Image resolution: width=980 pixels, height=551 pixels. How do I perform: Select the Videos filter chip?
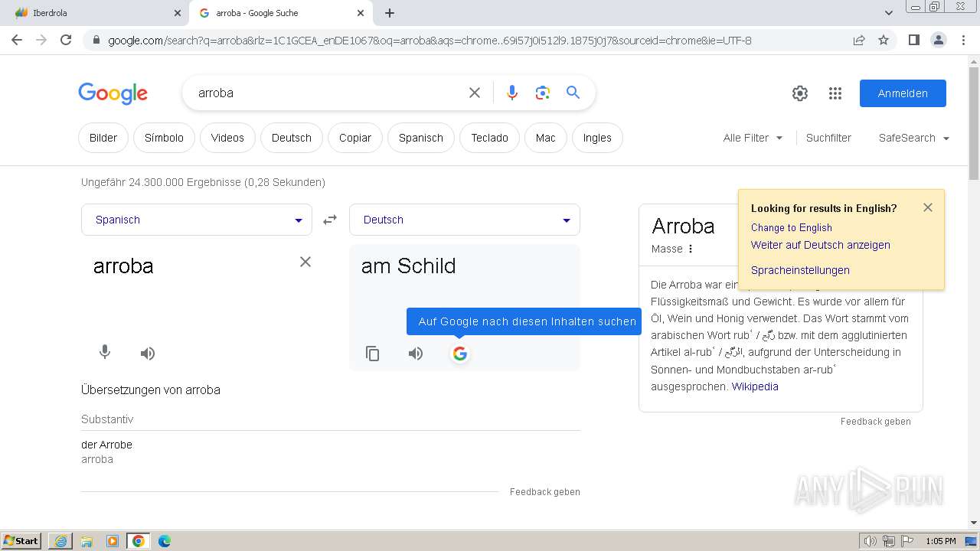(x=227, y=138)
